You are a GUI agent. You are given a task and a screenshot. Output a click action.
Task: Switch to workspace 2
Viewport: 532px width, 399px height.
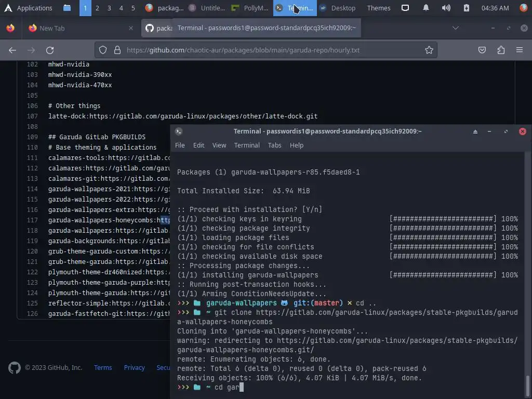coord(97,8)
